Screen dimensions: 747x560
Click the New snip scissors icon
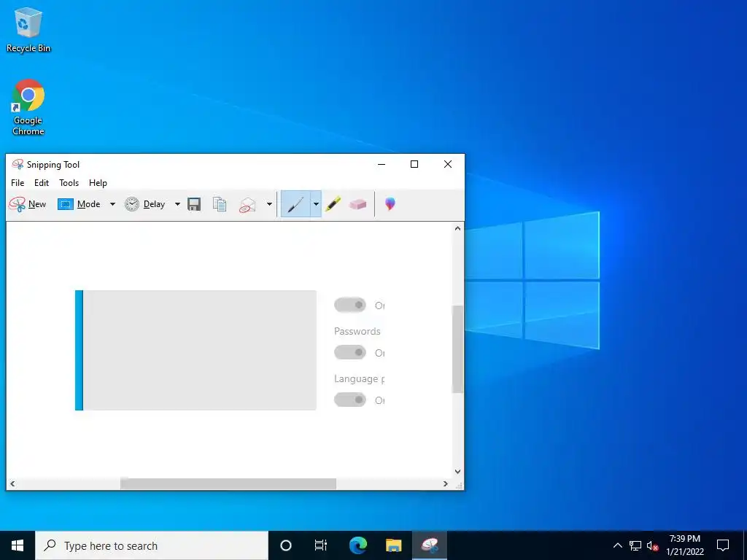click(x=18, y=204)
